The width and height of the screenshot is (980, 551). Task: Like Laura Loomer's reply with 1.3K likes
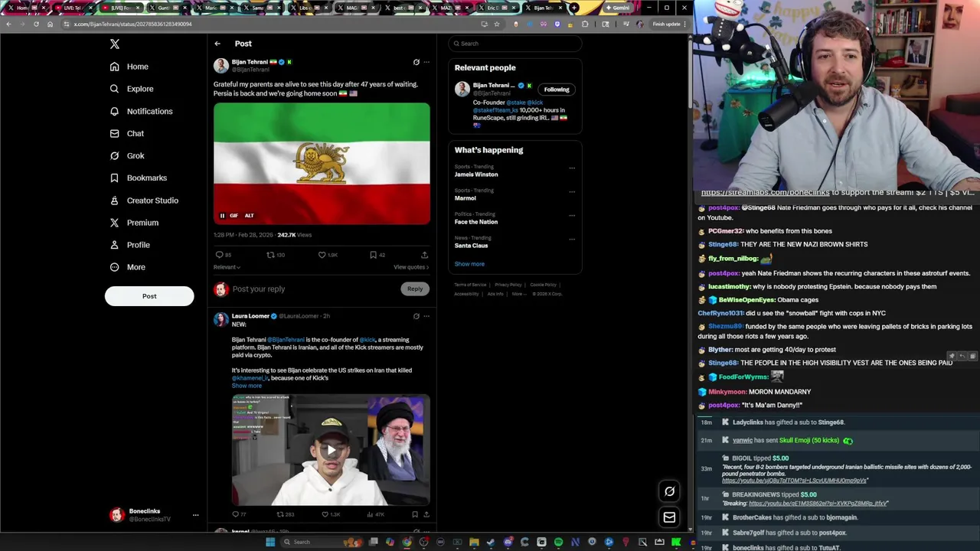325,514
